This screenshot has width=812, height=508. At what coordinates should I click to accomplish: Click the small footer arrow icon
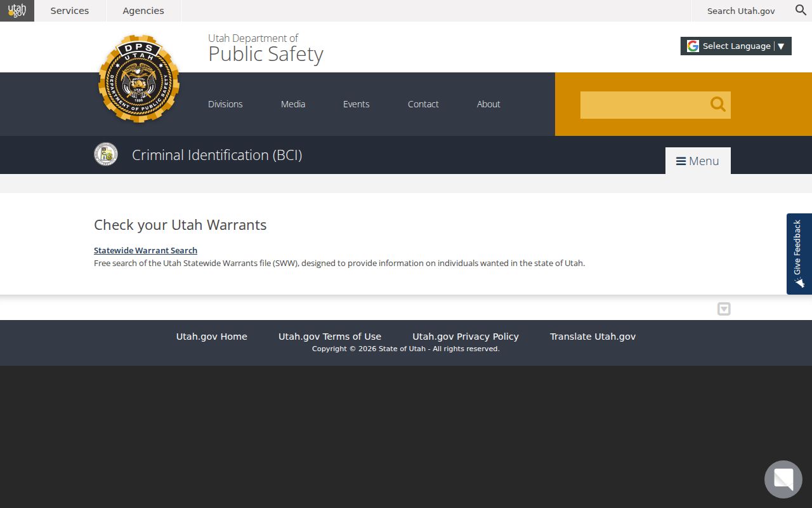pyautogui.click(x=724, y=309)
